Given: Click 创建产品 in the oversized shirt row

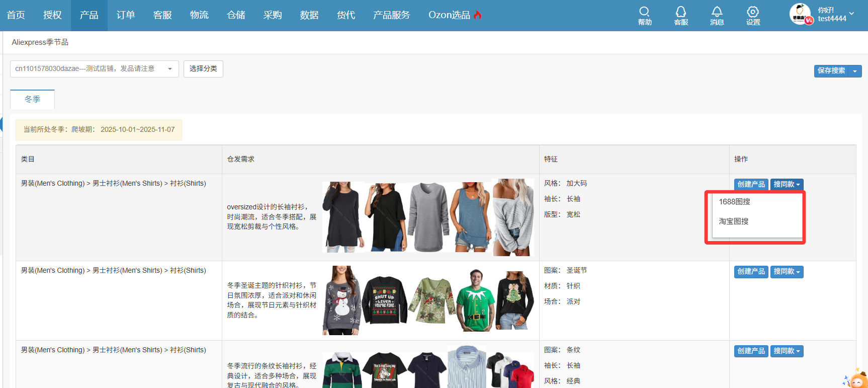Looking at the screenshot, I should pos(751,185).
